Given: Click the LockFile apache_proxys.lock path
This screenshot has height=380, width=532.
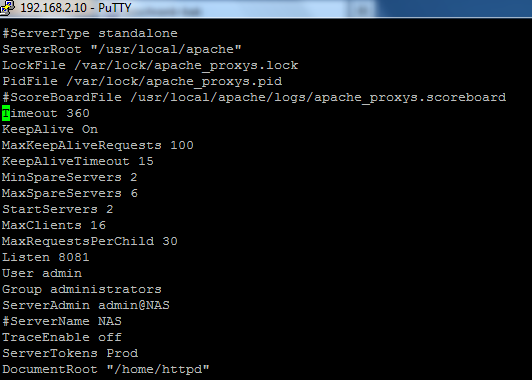Looking at the screenshot, I should click(x=186, y=65).
